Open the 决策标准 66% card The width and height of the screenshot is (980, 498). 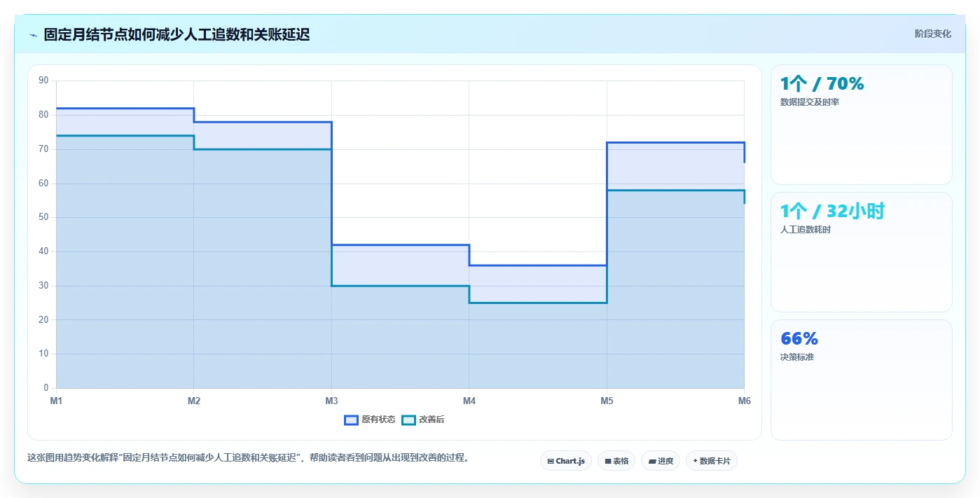(861, 380)
